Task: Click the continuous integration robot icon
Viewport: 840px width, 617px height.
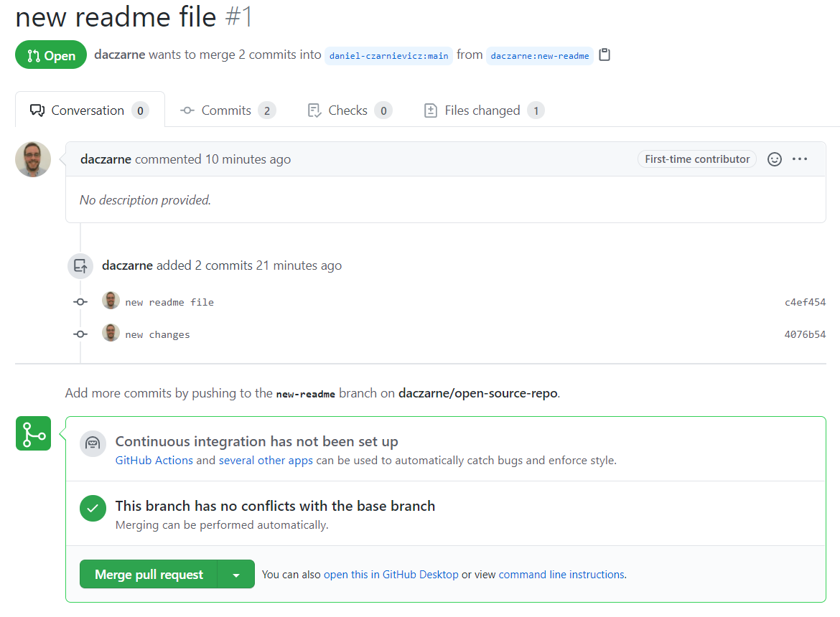Action: (92, 444)
